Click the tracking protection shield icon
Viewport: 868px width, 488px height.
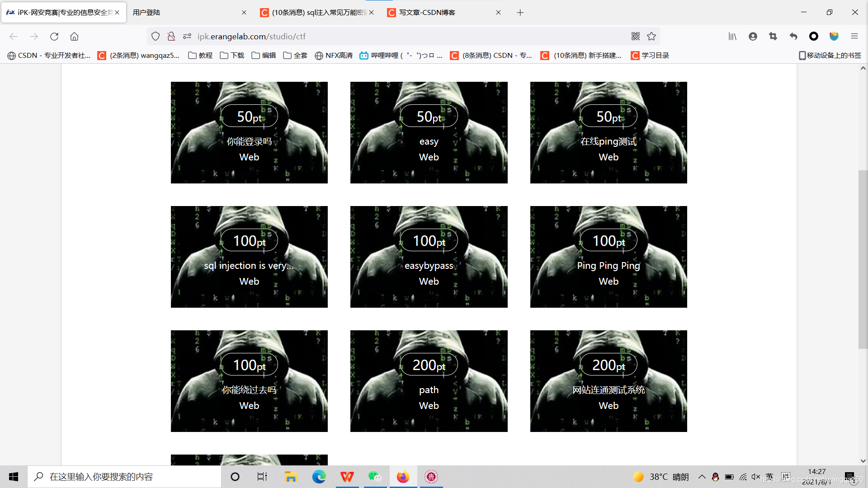point(156,37)
